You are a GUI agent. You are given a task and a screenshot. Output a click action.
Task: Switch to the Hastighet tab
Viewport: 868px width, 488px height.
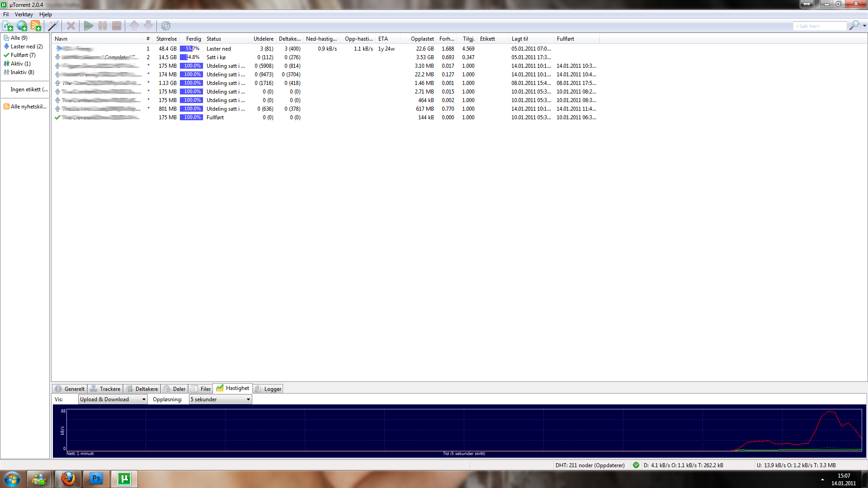coord(232,388)
